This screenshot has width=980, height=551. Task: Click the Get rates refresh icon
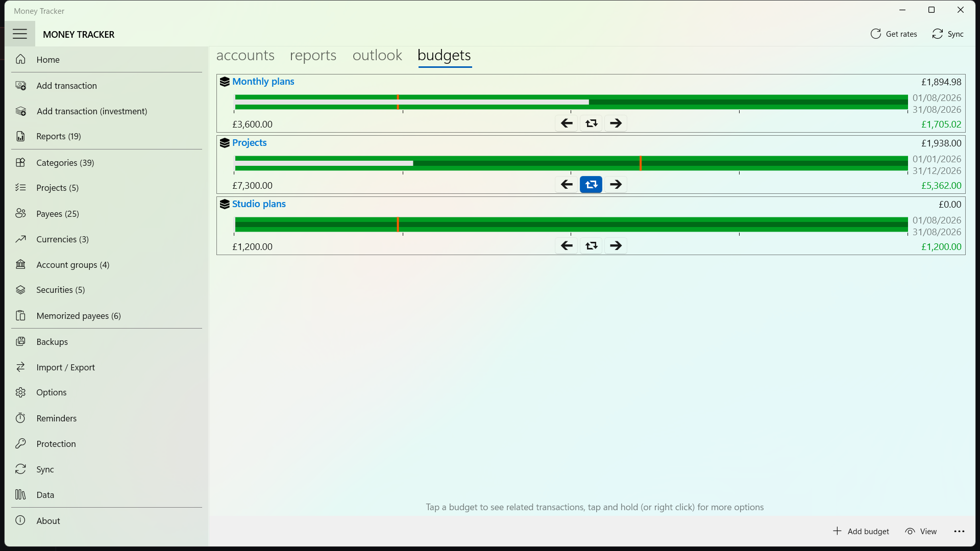coord(876,34)
